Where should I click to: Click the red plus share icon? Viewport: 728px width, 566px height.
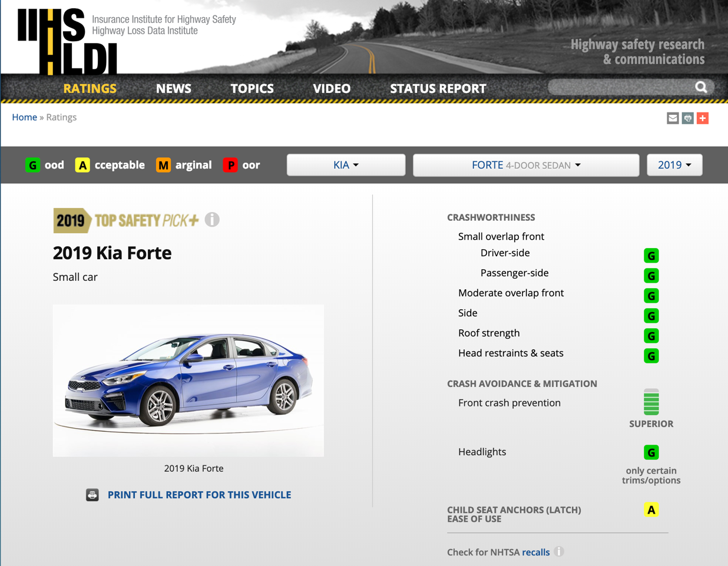(703, 118)
